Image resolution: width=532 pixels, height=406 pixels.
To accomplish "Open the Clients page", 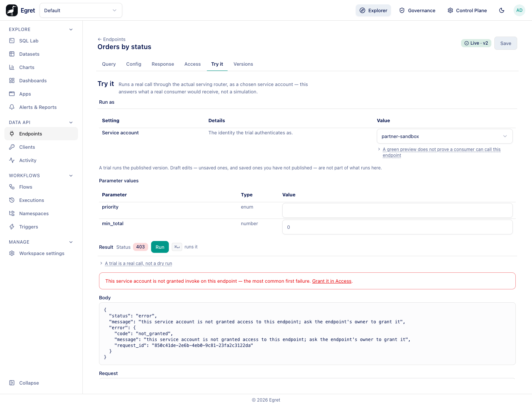I will click(x=41, y=147).
